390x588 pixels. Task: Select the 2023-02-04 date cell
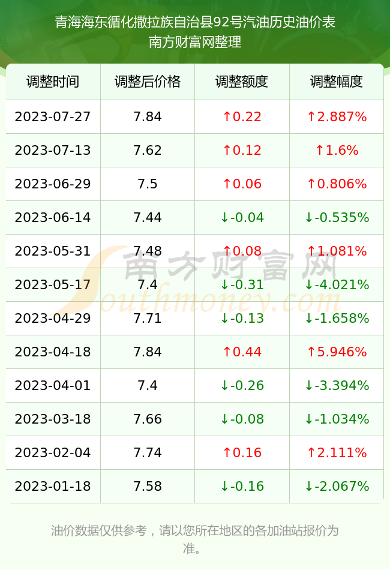(53, 452)
